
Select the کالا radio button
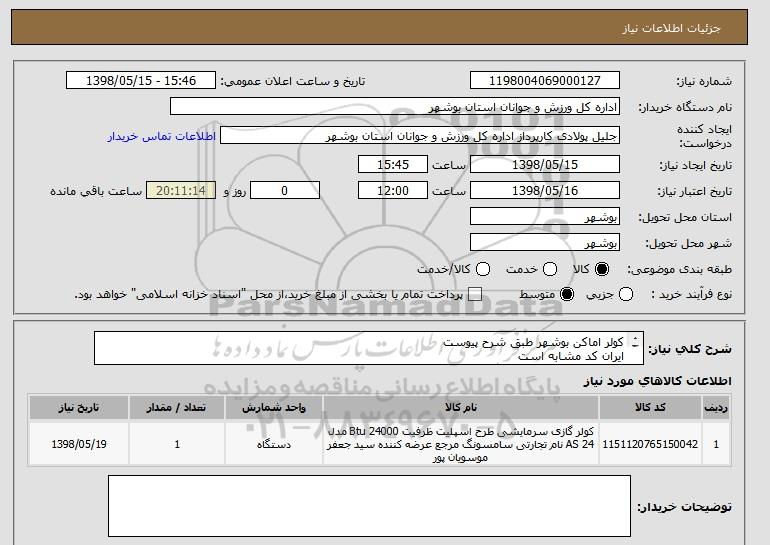pyautogui.click(x=602, y=269)
